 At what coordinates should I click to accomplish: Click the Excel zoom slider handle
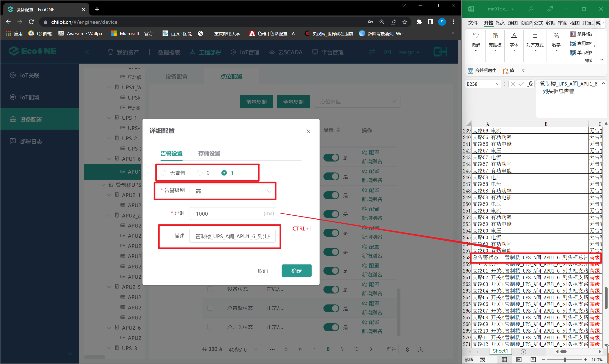(x=564, y=359)
